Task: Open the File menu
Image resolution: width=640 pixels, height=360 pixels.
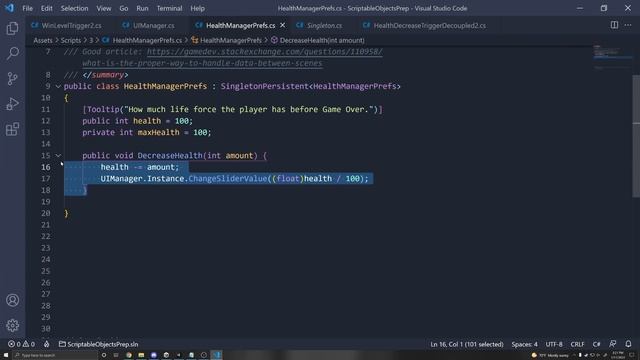Action: (27, 8)
